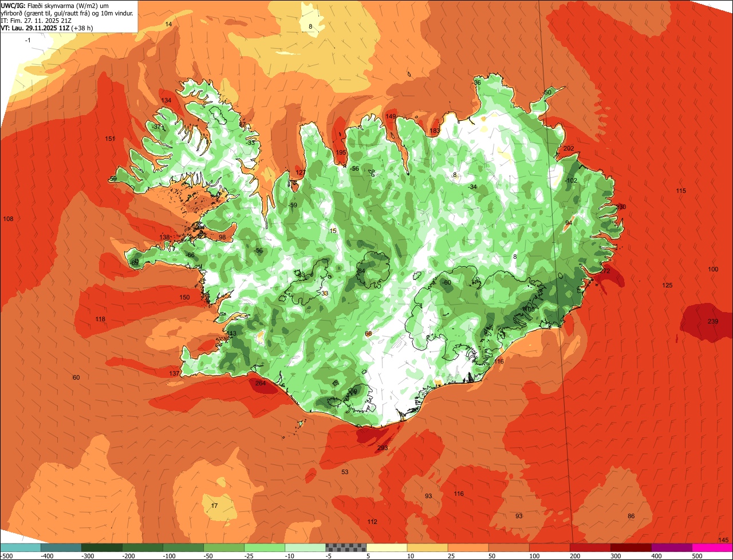This screenshot has height=560, width=733.
Task: Select the map value 272 near the southeast coast
Action: (x=605, y=271)
